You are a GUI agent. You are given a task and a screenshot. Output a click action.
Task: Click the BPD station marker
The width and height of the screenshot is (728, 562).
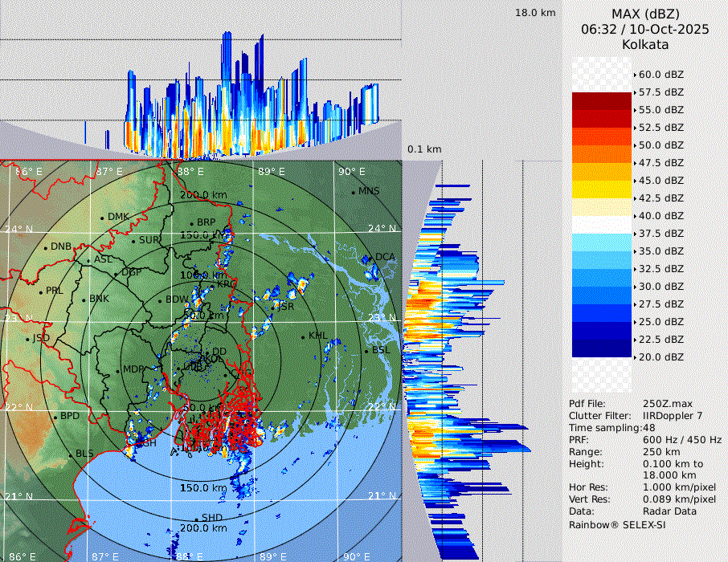pos(55,417)
